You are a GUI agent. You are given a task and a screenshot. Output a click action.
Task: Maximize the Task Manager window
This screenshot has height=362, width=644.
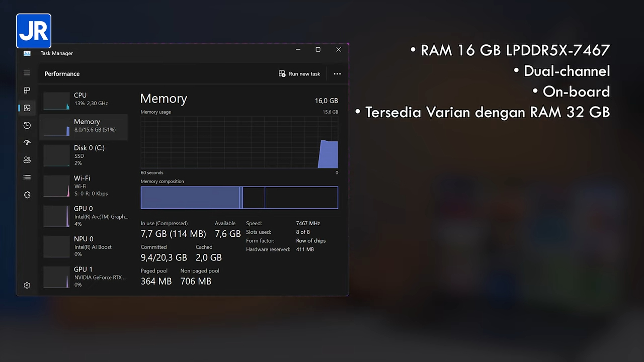[x=318, y=49]
